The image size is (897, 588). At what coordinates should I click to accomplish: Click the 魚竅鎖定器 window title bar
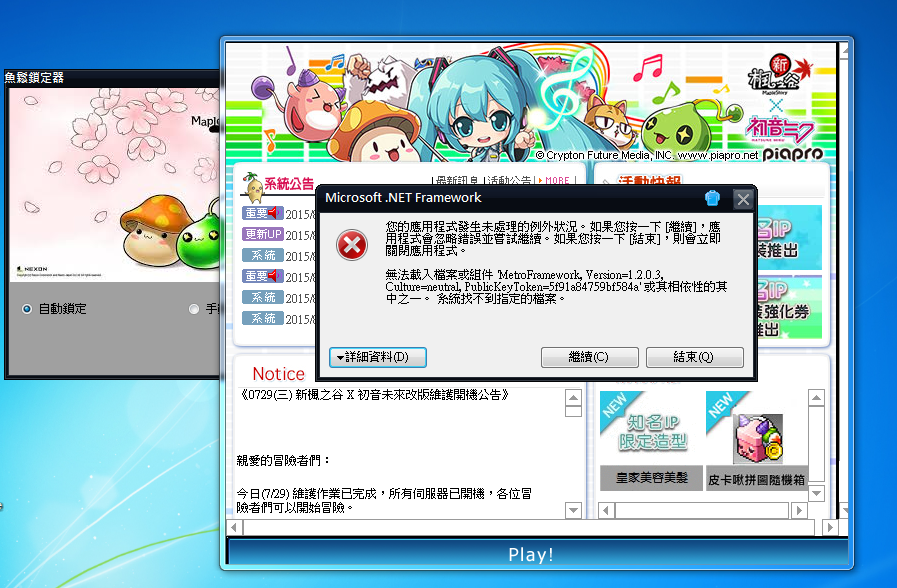click(x=113, y=78)
